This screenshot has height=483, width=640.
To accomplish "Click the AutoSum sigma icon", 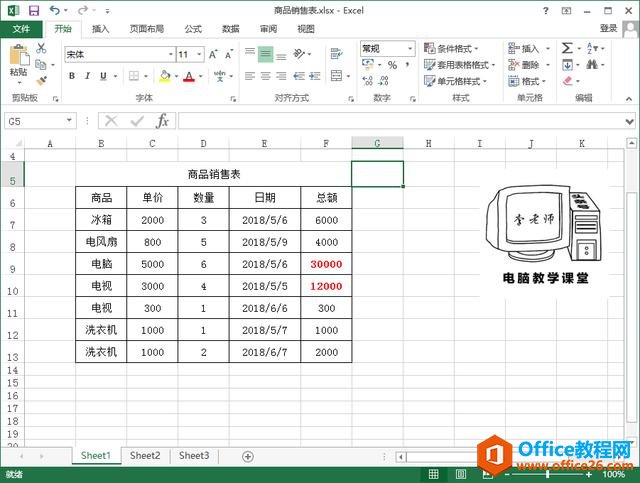I will (x=567, y=48).
